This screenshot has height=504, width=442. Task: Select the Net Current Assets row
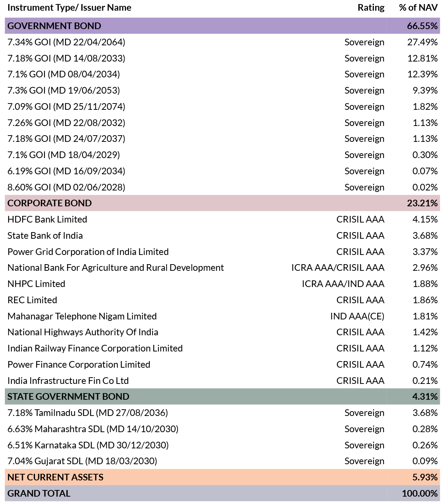[x=55, y=477]
